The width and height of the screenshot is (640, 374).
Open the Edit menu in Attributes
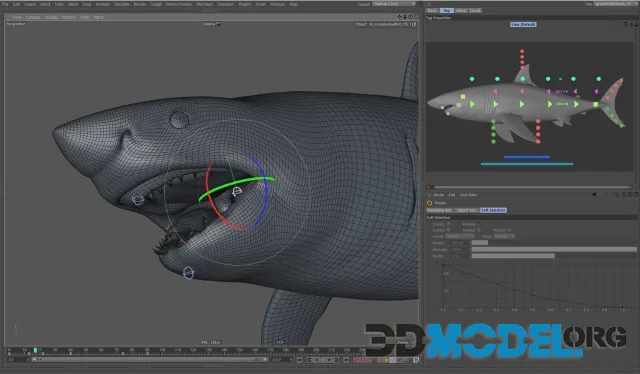tap(452, 195)
